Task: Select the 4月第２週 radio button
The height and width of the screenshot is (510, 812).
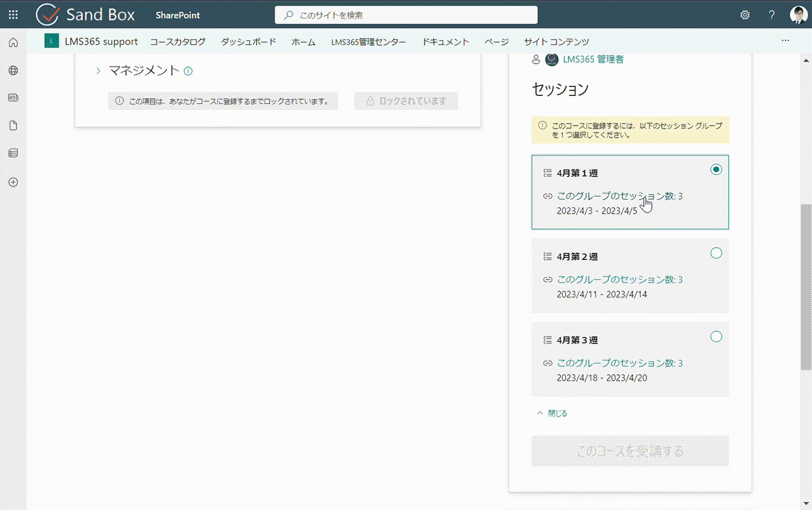Action: click(716, 253)
